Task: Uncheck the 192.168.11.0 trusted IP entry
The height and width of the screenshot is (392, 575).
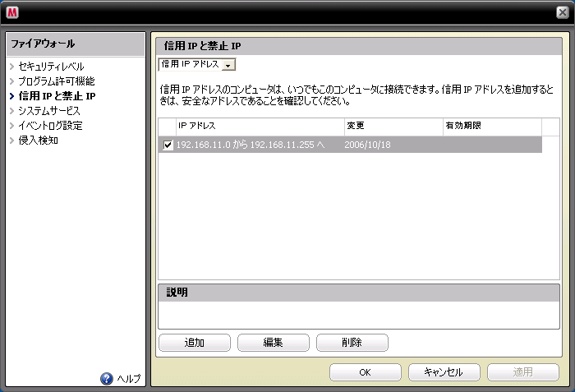Action: pyautogui.click(x=168, y=145)
